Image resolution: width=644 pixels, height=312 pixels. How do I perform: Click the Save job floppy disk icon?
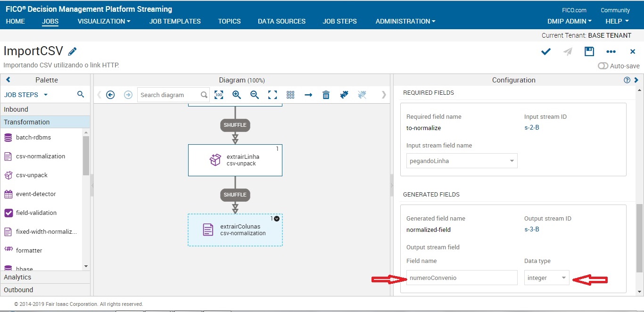coord(589,52)
